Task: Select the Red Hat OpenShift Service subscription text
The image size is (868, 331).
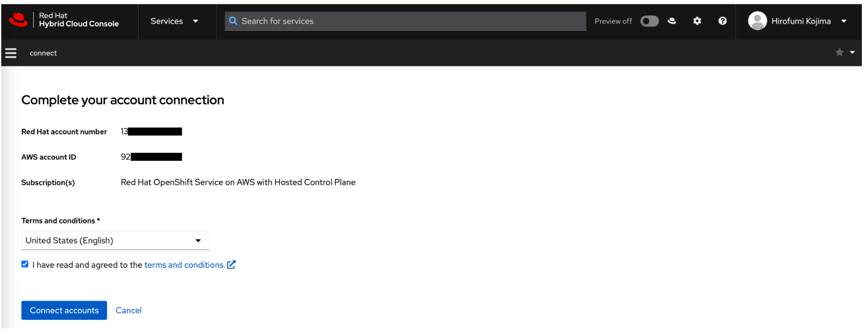Action: [238, 182]
